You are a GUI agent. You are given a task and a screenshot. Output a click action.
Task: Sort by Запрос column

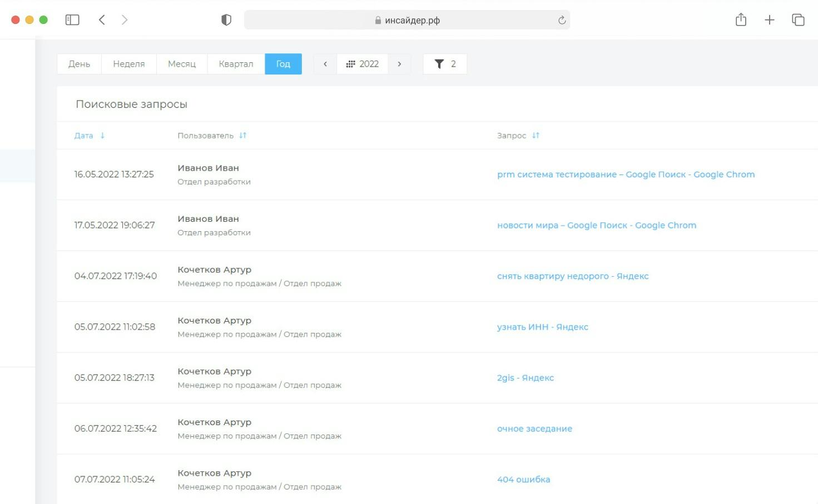(x=535, y=136)
